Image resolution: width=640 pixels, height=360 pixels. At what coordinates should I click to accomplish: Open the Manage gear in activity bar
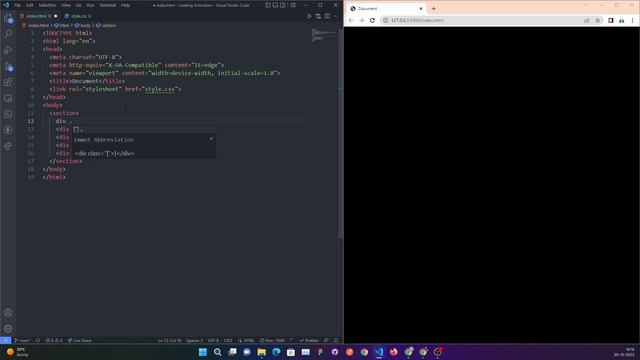point(8,329)
